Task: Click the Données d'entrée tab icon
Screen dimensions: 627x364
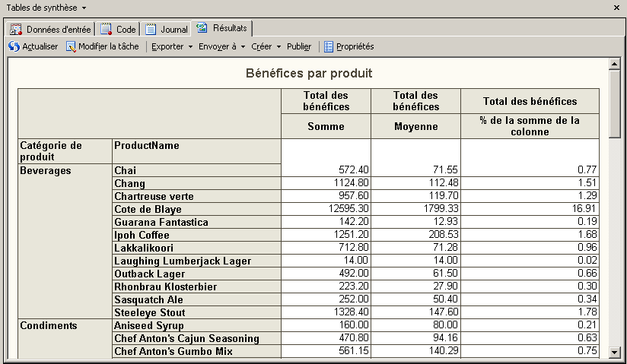Action: (x=16, y=30)
